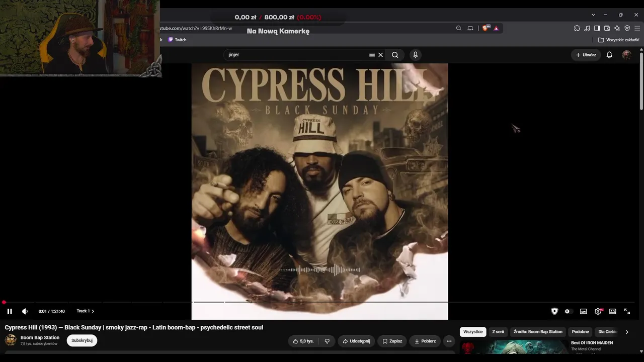Subscribe to Boom Bap Station
644x362 pixels.
pyautogui.click(x=82, y=340)
